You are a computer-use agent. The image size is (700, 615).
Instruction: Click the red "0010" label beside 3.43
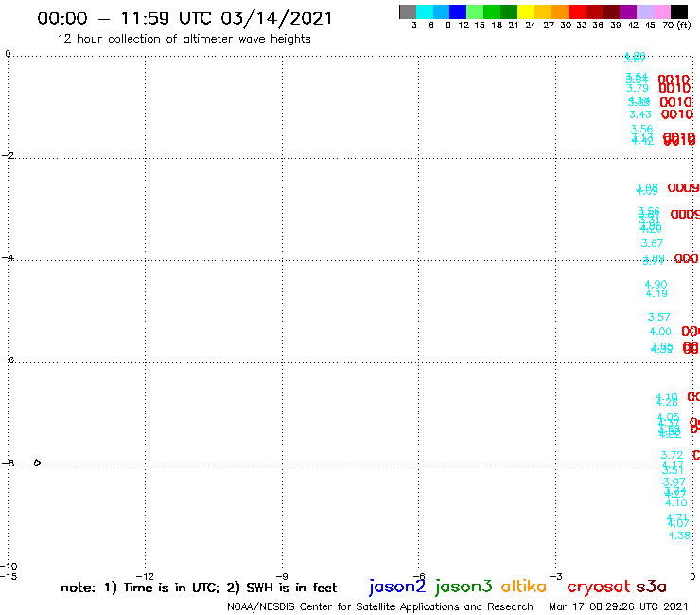point(676,114)
